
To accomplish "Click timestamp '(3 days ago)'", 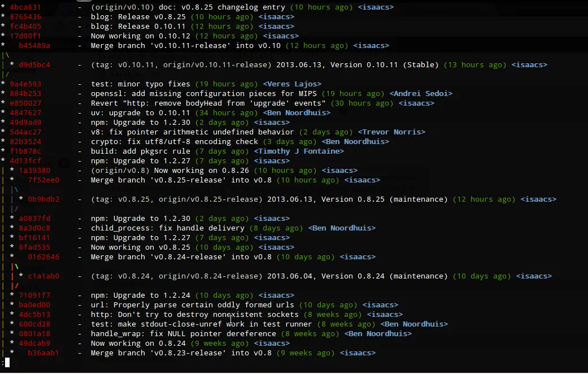I will 290,142.
